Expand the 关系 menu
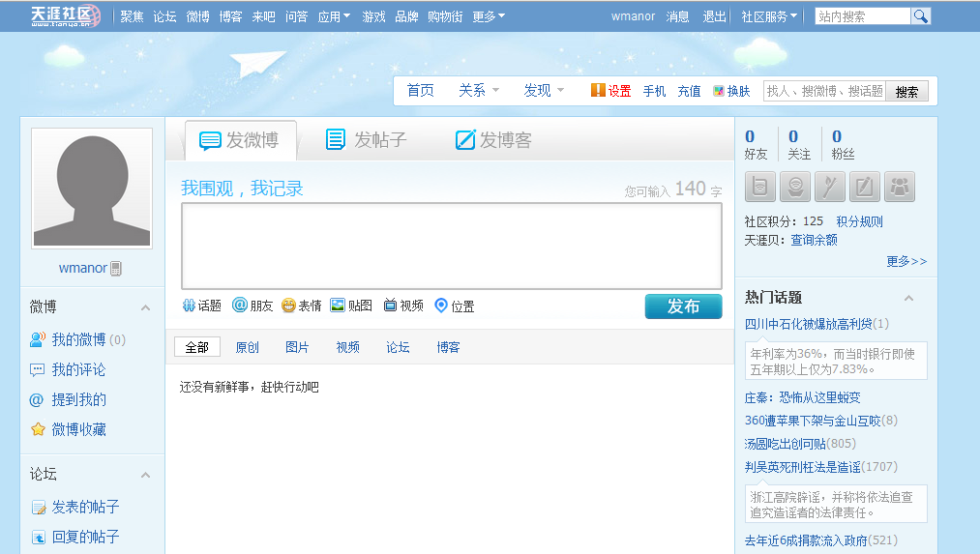This screenshot has width=980, height=554. 479,91
